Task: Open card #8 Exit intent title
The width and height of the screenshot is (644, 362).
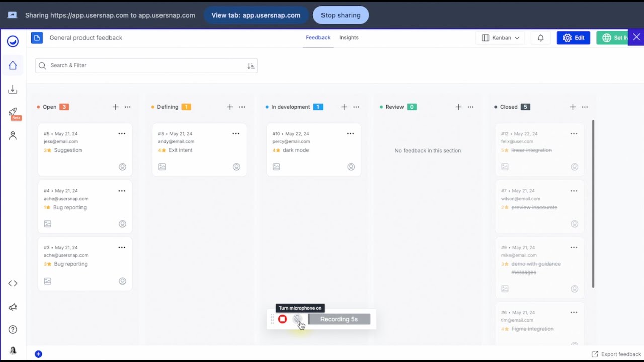Action: (181, 150)
